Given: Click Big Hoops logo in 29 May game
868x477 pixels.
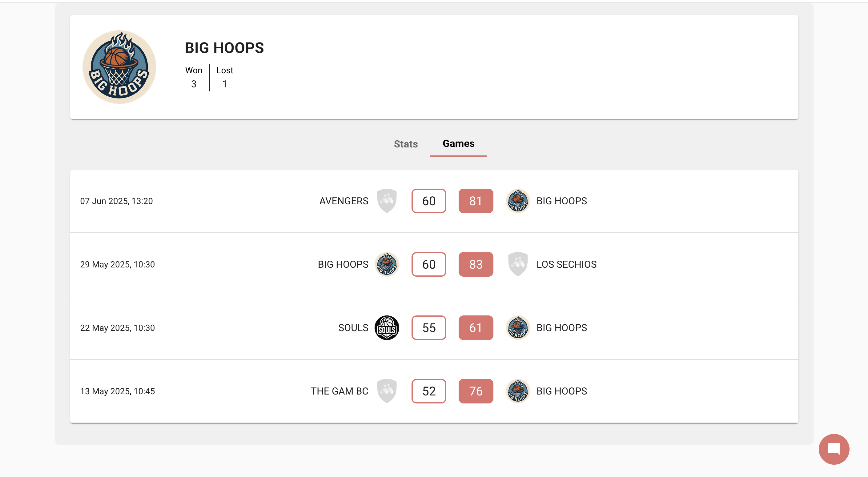Looking at the screenshot, I should click(x=387, y=264).
